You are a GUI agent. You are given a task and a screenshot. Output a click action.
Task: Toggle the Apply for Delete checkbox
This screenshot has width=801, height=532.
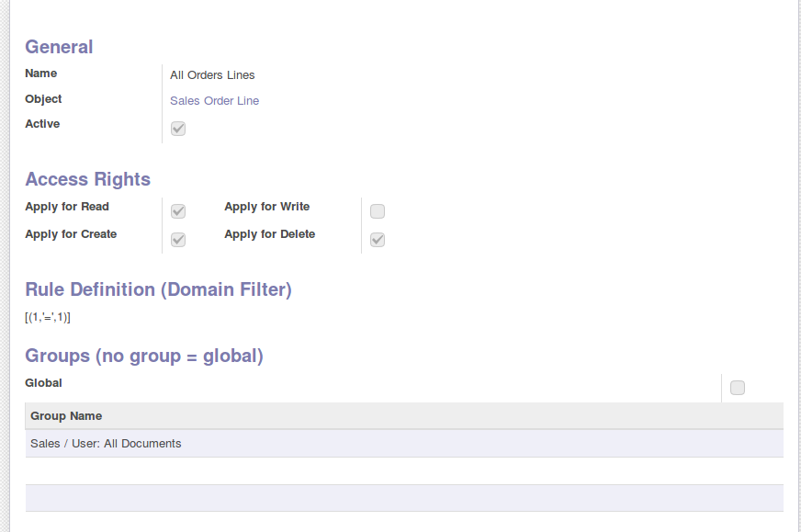tap(377, 240)
